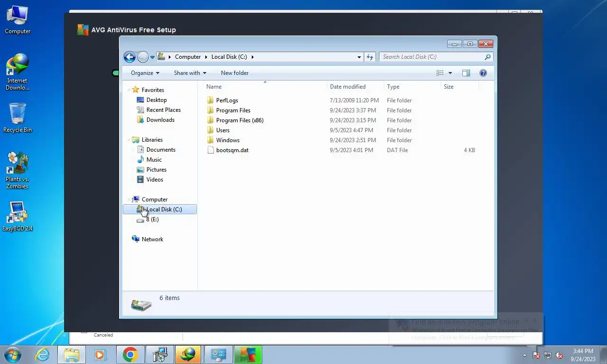Open Desktop under Favorites

[156, 100]
